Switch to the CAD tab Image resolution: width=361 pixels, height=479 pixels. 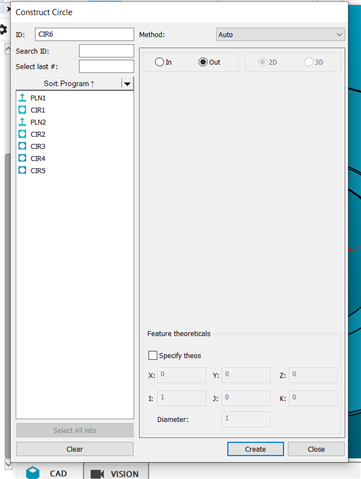click(49, 473)
